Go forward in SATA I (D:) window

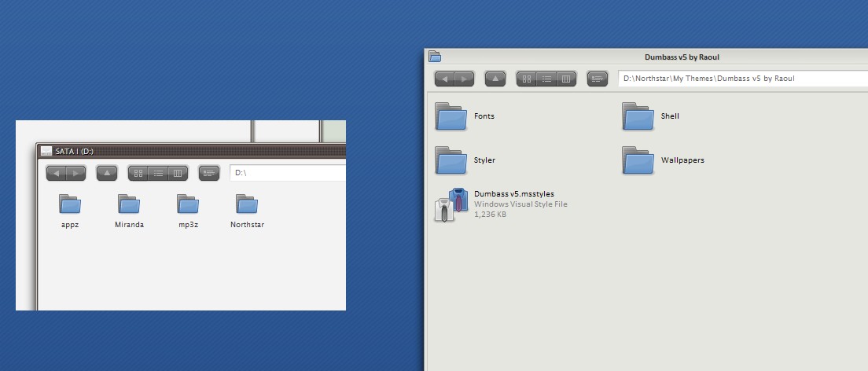pos(75,174)
